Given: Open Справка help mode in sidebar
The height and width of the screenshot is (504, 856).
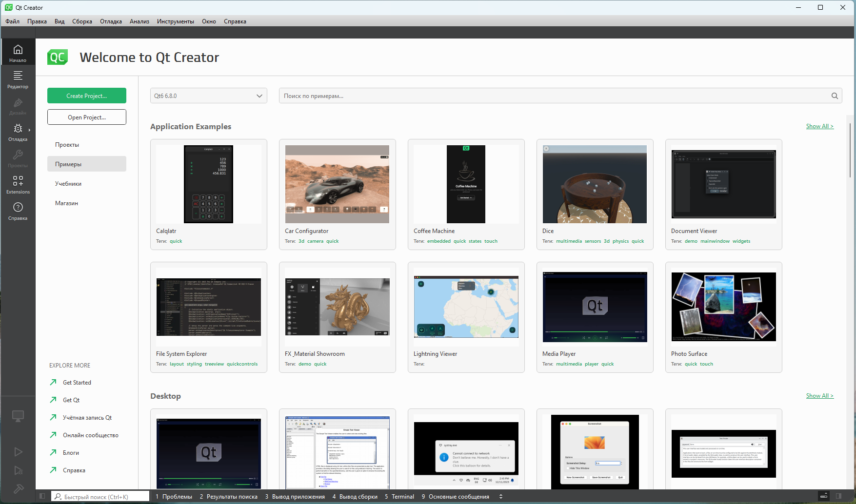Looking at the screenshot, I should click(18, 211).
